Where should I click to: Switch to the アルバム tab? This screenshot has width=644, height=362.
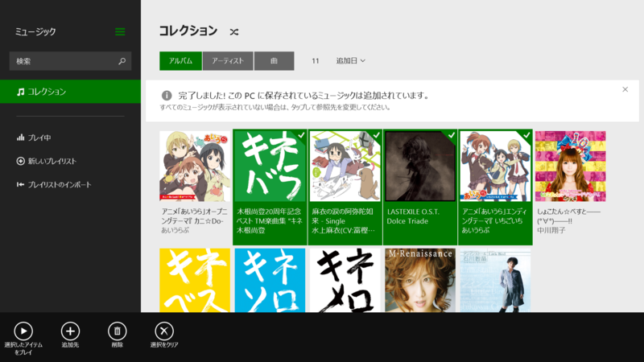click(180, 61)
